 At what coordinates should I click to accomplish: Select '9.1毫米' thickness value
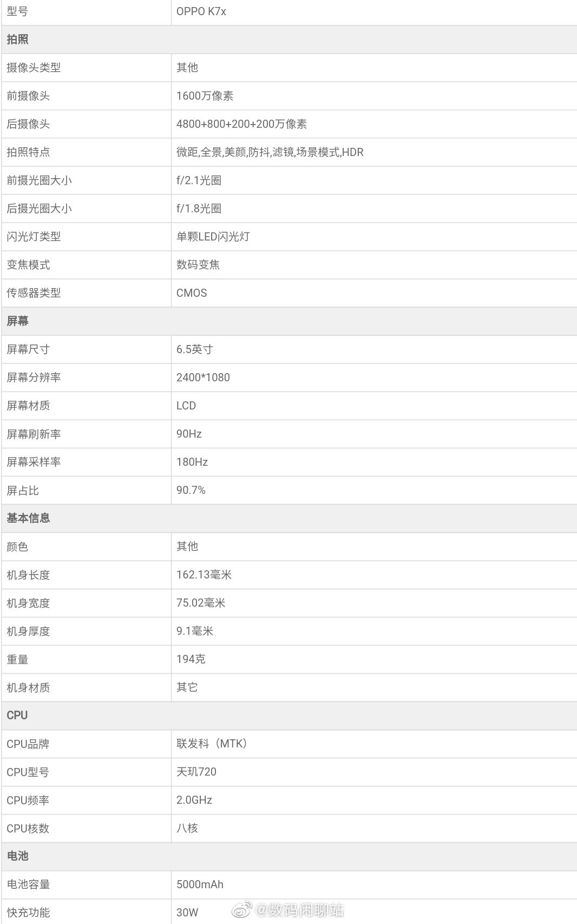click(195, 631)
